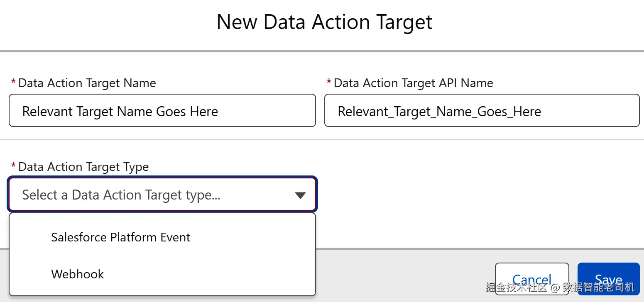Click the '数据智能老司机' watermark text
The height and width of the screenshot is (302, 644).
pyautogui.click(x=598, y=287)
